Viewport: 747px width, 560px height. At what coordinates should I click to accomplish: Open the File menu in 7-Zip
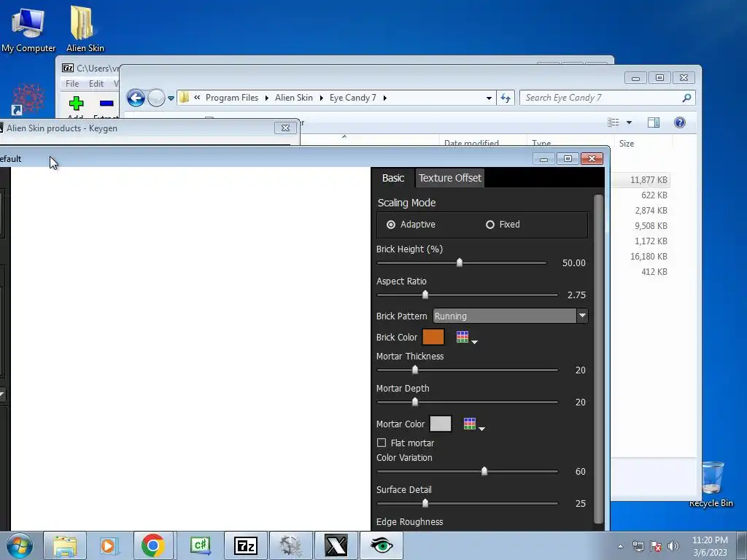[x=72, y=84]
